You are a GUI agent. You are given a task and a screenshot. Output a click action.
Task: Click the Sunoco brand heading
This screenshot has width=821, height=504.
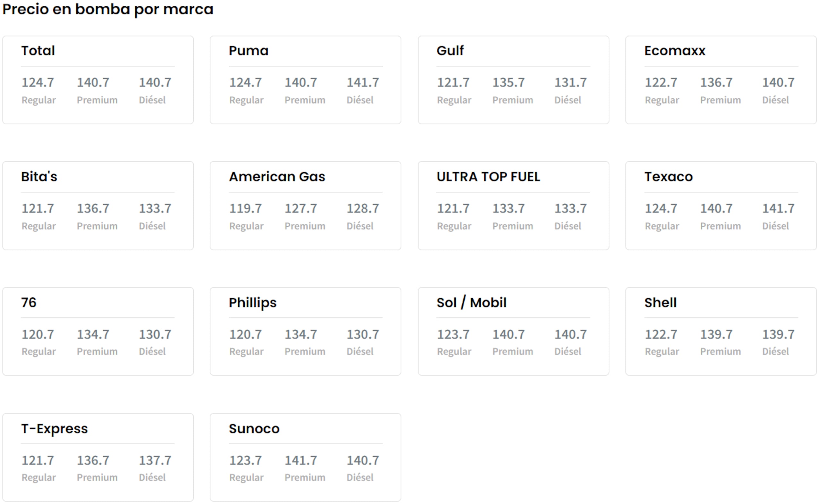click(254, 429)
